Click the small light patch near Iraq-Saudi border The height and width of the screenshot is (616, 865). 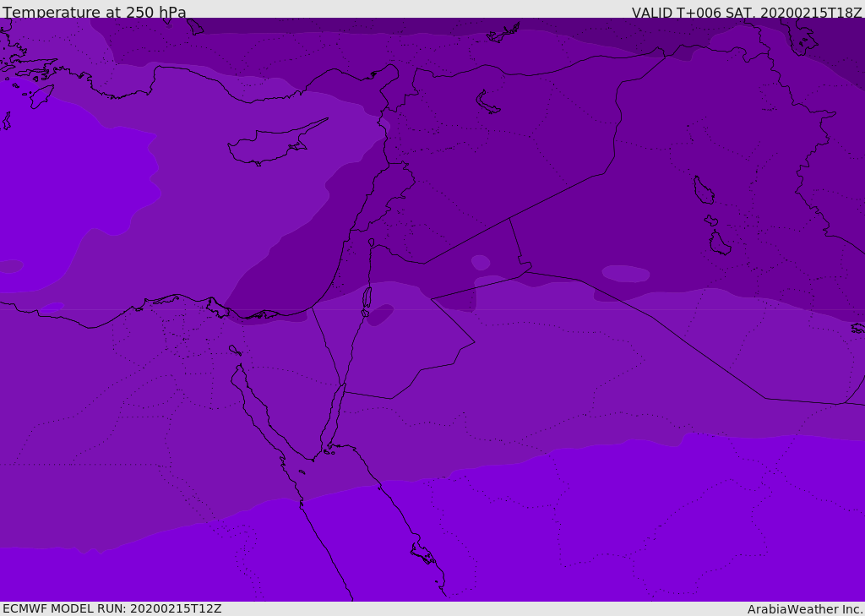coord(625,274)
